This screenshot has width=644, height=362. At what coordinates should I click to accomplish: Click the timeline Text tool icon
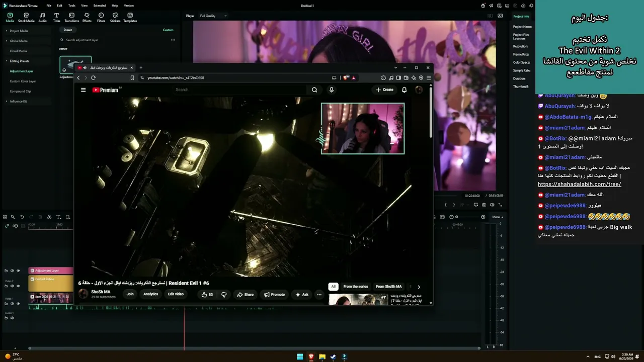tap(58, 217)
